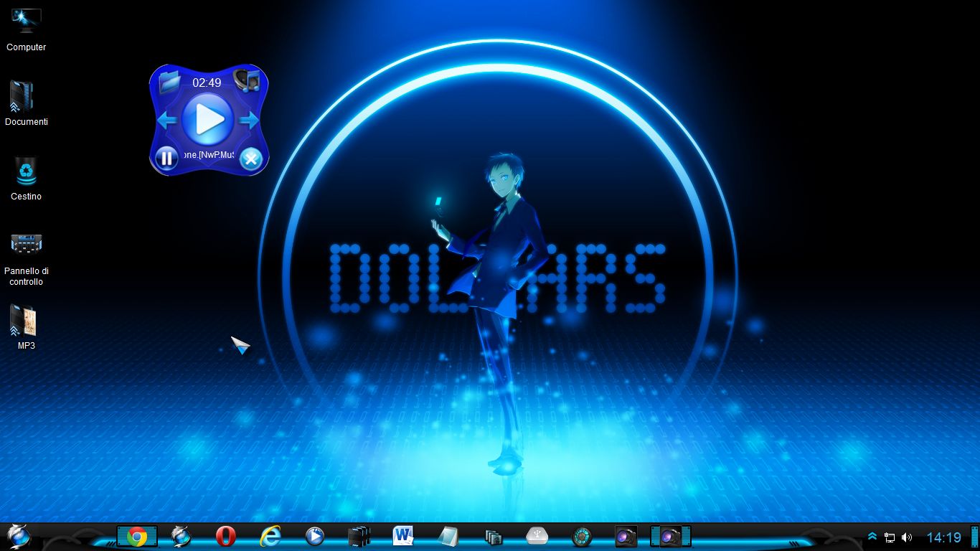Pause playback in music widget
Viewport: 980px width, 551px height.
click(166, 158)
